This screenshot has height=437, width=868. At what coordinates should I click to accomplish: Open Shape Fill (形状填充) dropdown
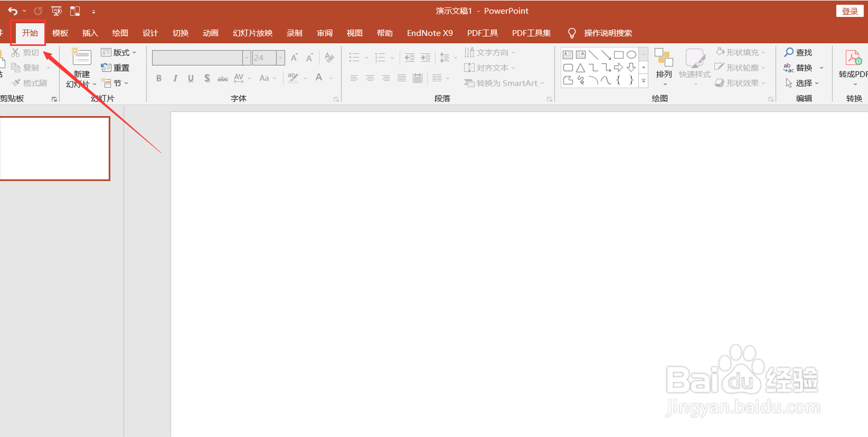click(x=740, y=53)
